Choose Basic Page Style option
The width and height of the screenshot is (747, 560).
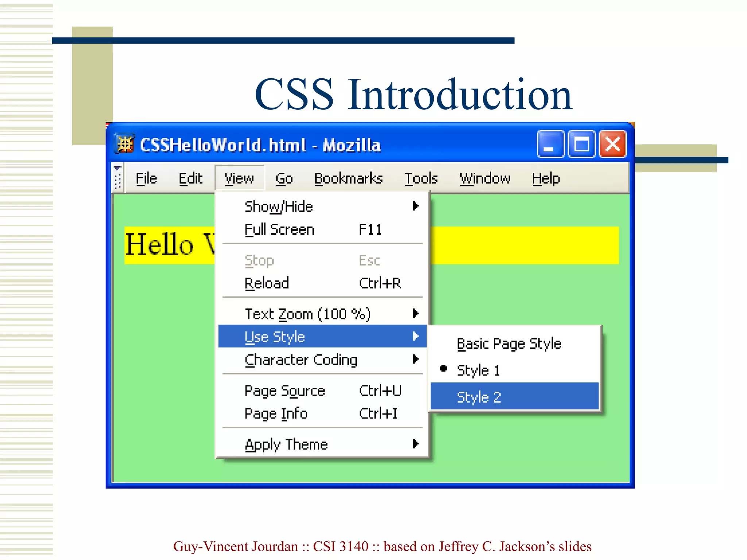click(508, 344)
